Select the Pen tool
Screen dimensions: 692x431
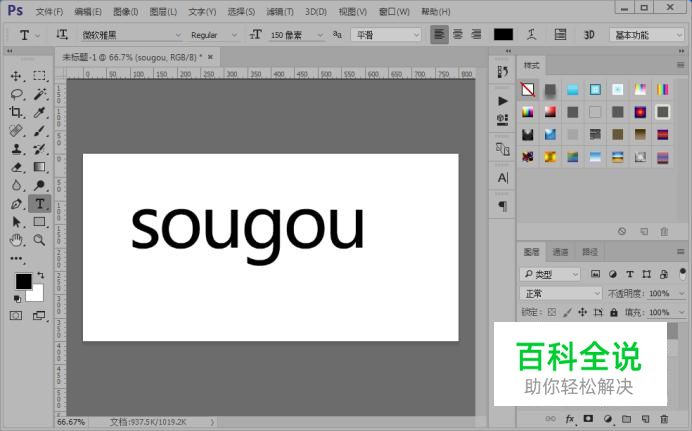16,204
